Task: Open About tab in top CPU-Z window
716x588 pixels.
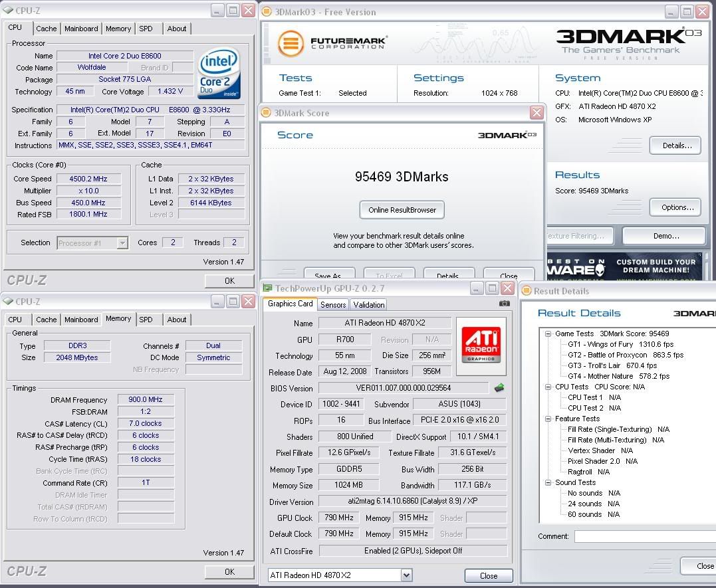Action: (x=177, y=29)
